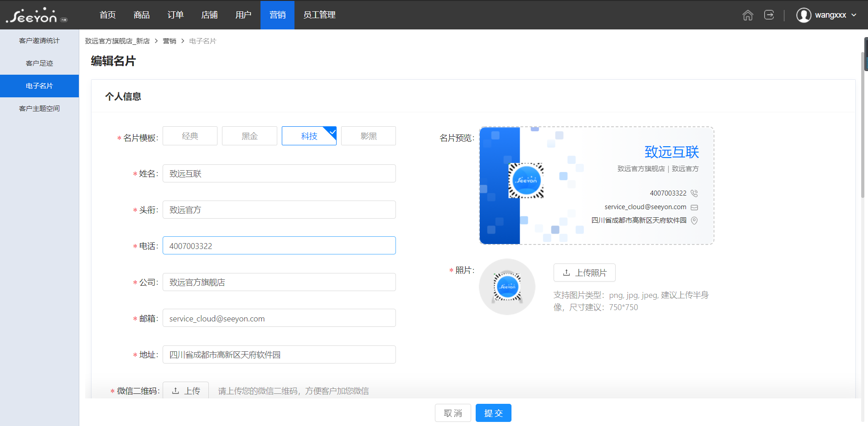868x426 pixels.
Task: Expand the wangxxx account dropdown arrow
Action: (854, 15)
